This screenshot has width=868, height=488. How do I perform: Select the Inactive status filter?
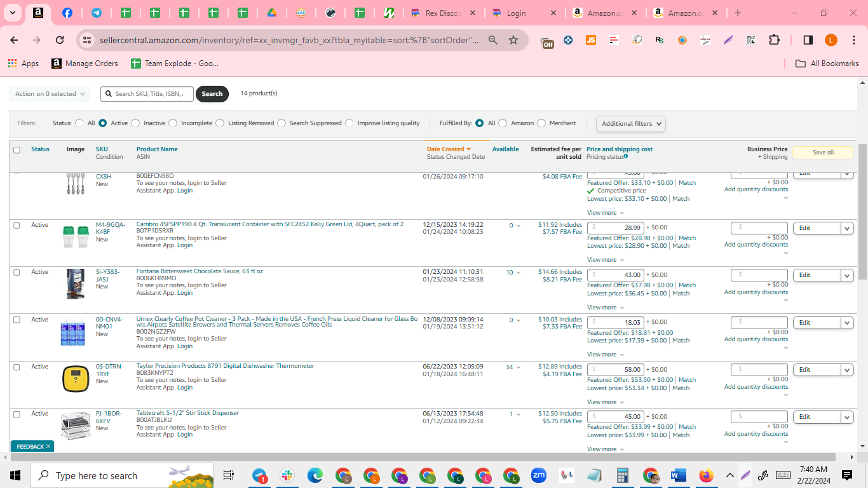pyautogui.click(x=135, y=123)
